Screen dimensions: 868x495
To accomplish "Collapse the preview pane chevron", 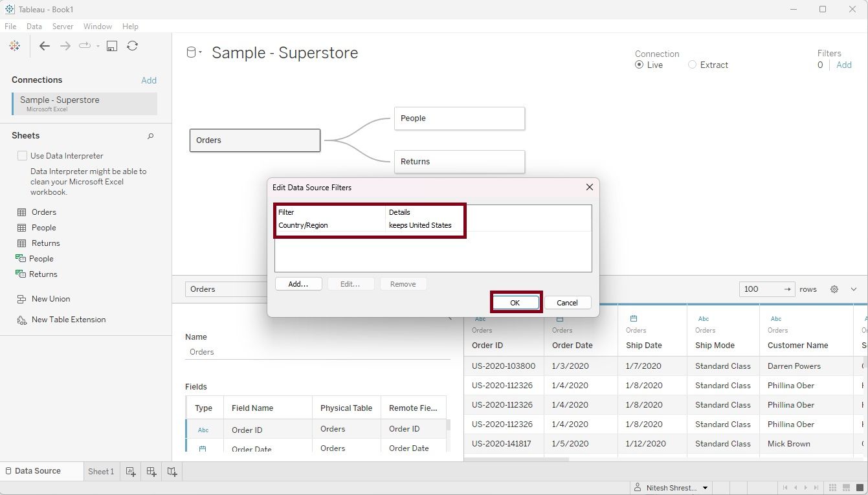I will [854, 289].
